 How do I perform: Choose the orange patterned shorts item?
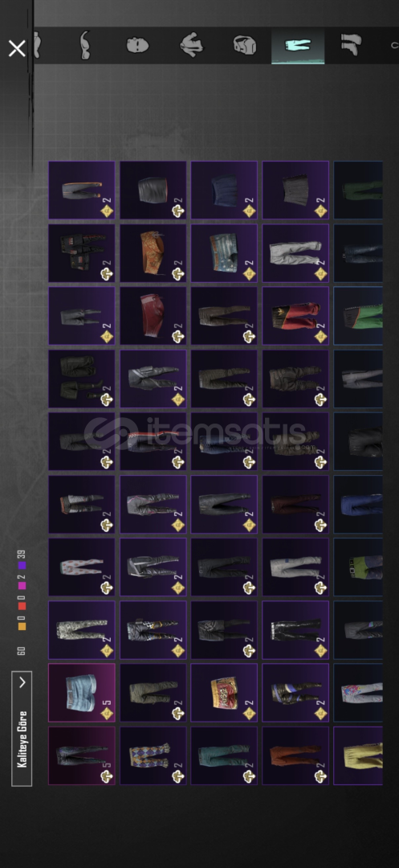pos(153,253)
